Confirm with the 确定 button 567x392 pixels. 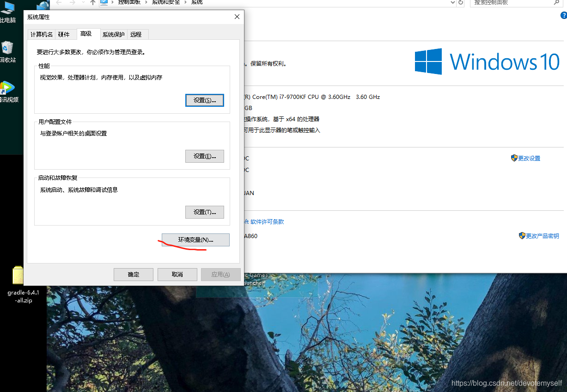coord(134,275)
